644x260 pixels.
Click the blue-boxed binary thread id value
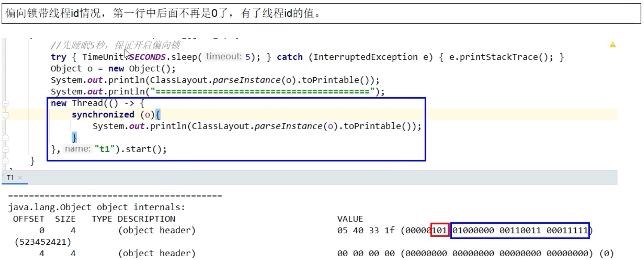[520, 230]
